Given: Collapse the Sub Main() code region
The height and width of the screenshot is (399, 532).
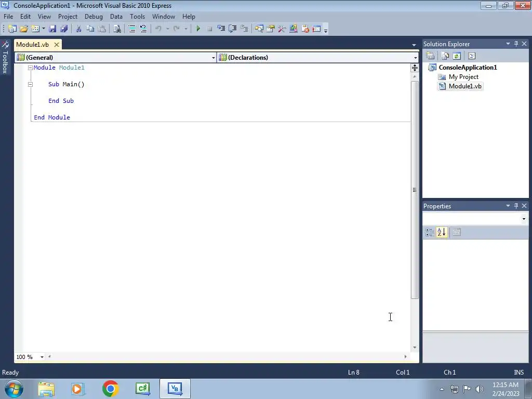Looking at the screenshot, I should click(x=30, y=84).
